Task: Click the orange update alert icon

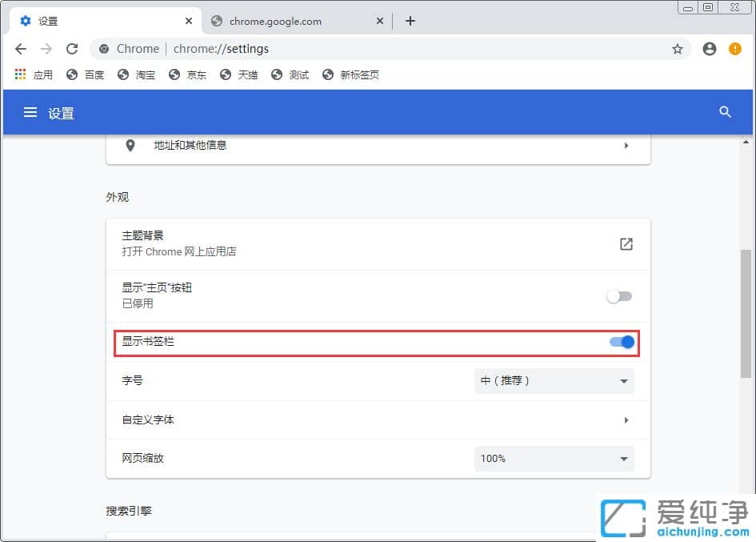Action: pos(734,49)
